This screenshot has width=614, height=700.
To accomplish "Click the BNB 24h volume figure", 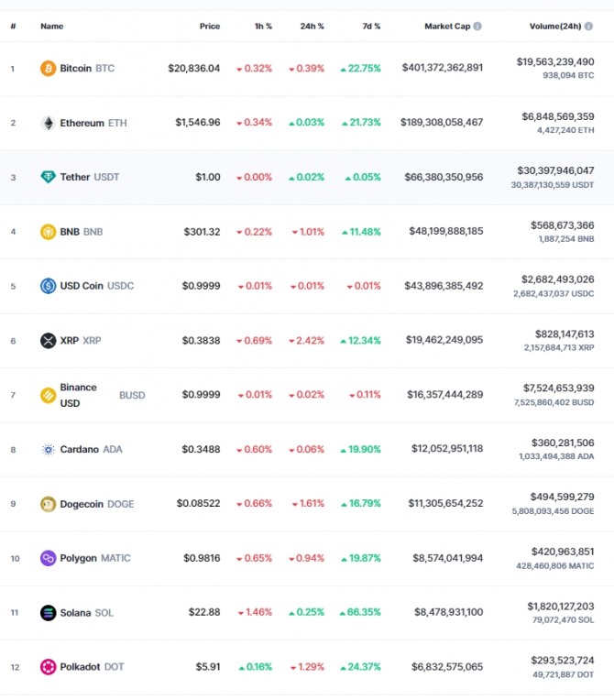I will 562,225.
